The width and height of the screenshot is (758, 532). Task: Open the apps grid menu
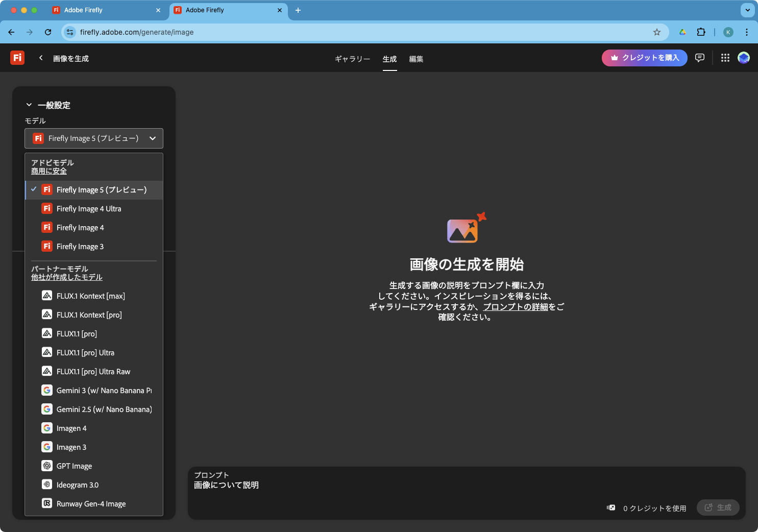(725, 58)
